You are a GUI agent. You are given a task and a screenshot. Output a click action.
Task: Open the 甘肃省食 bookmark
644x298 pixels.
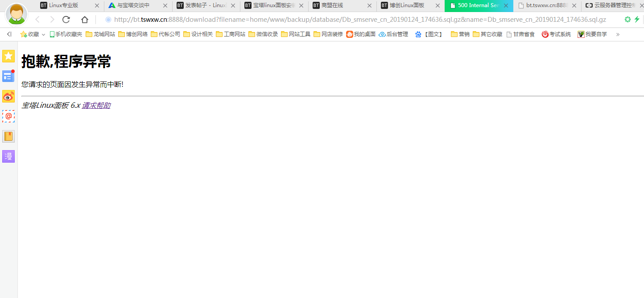pyautogui.click(x=520, y=34)
